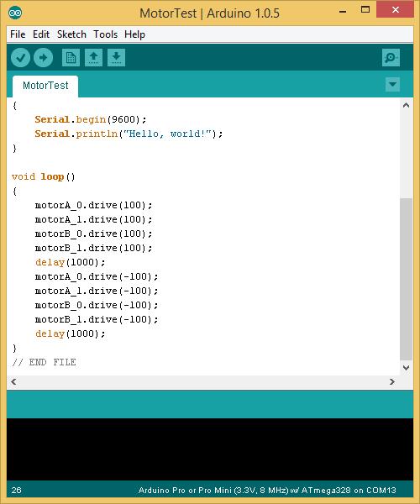Click the Verify checkmark button
The width and height of the screenshot is (420, 504).
coord(20,58)
